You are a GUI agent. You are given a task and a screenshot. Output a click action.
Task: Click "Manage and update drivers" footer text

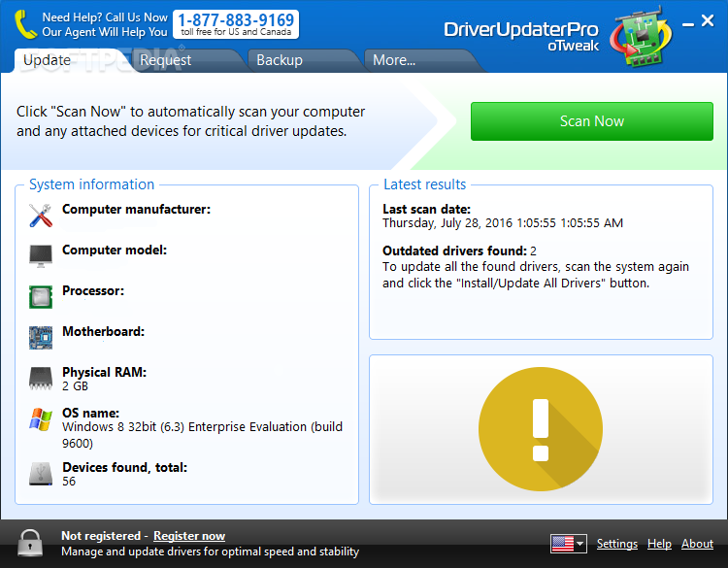click(x=211, y=551)
